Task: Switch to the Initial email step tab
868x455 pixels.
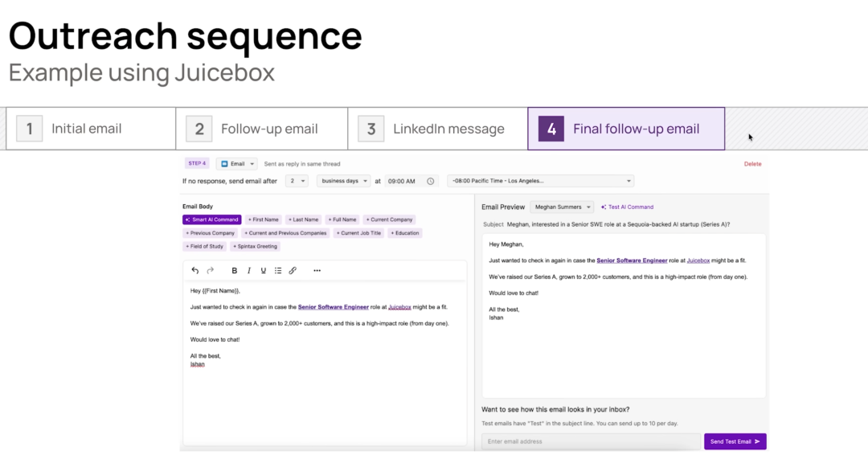Action: coord(91,129)
